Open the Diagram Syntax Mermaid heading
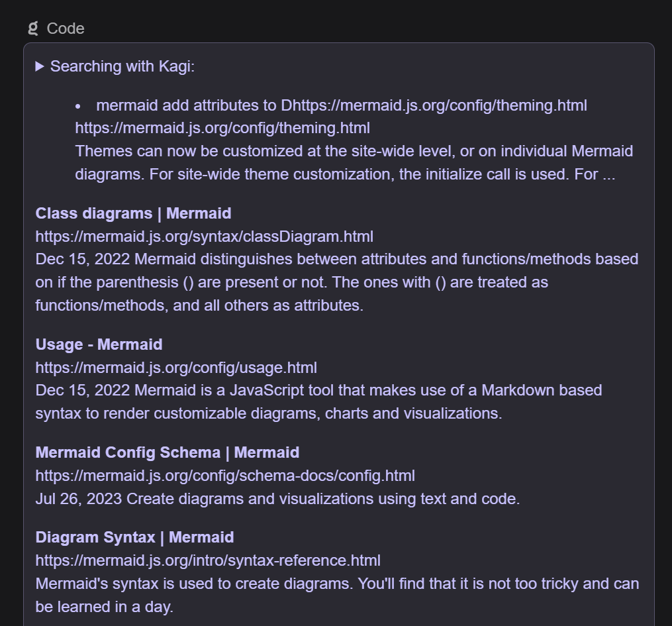The height and width of the screenshot is (626, 672). [135, 537]
